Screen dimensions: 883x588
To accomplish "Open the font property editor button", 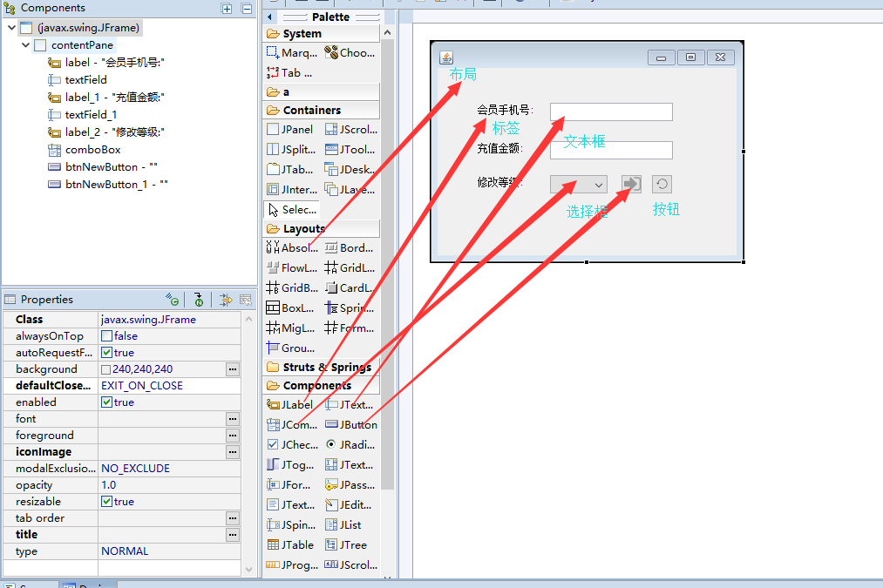I will tap(231, 418).
